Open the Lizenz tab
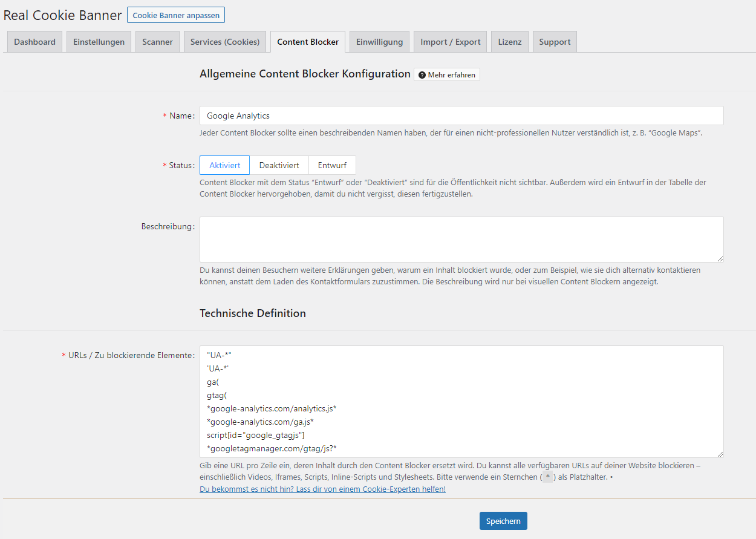 [x=510, y=42]
